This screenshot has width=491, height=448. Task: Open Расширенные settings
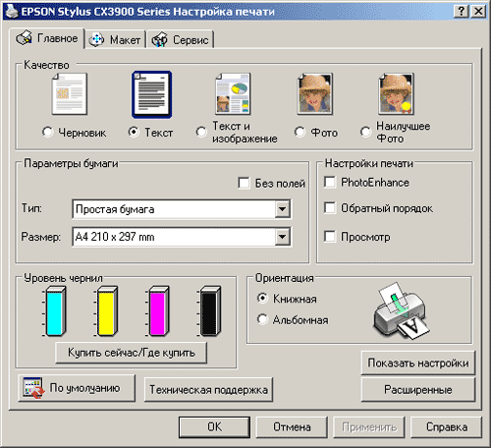tap(418, 389)
